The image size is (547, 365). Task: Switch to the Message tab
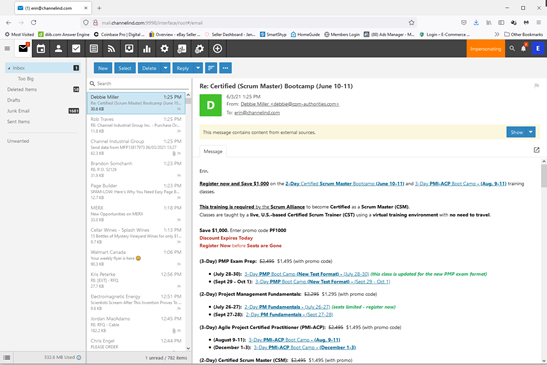[x=213, y=151]
